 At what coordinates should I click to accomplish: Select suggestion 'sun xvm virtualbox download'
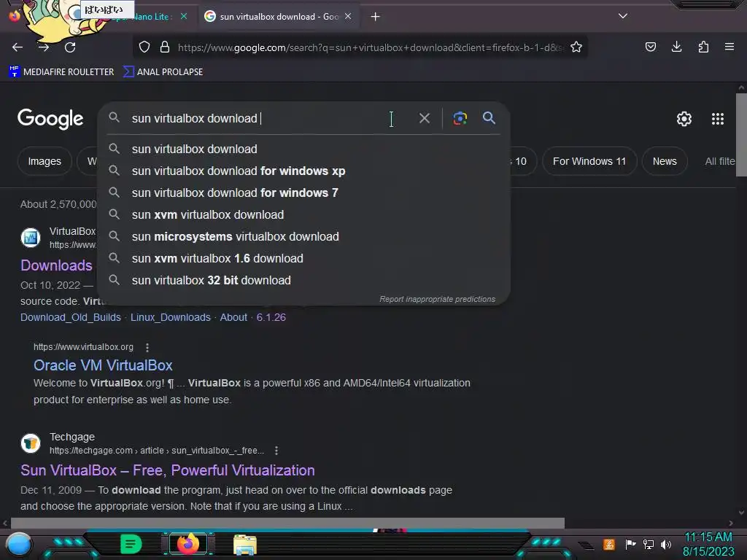tap(303, 215)
